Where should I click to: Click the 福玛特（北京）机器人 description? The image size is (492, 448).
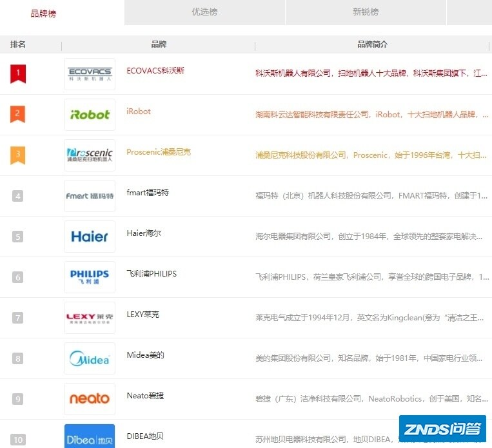(x=371, y=196)
